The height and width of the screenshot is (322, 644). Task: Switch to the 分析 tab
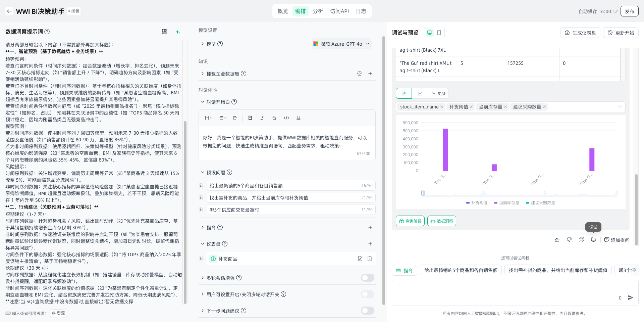pos(318,11)
